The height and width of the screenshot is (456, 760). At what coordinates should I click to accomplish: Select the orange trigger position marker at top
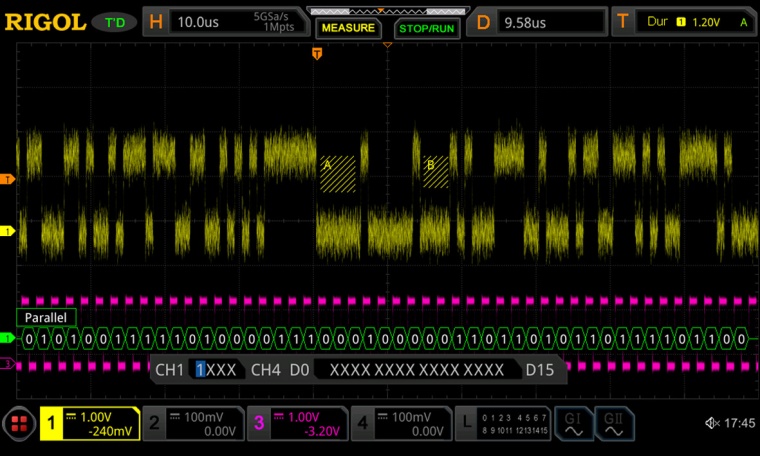(x=317, y=53)
